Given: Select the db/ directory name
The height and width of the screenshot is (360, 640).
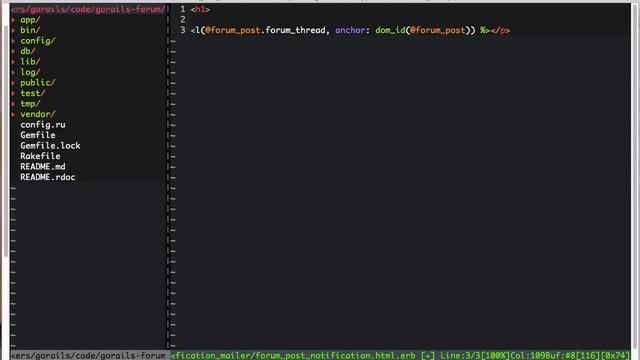Looking at the screenshot, I should (x=28, y=51).
